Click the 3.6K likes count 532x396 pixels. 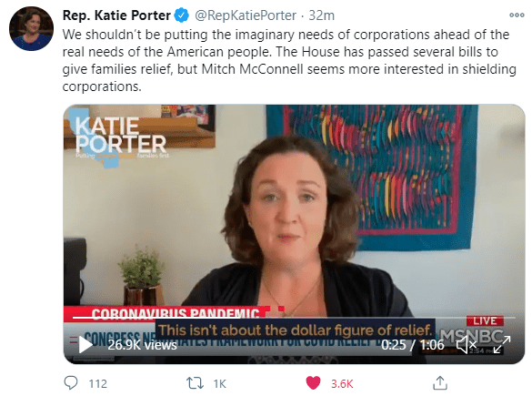342,384
